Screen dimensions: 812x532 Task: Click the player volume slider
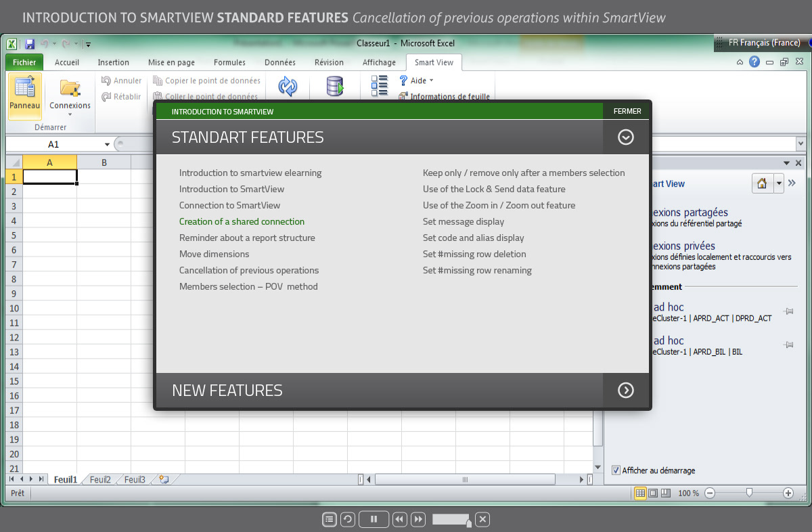point(451,519)
